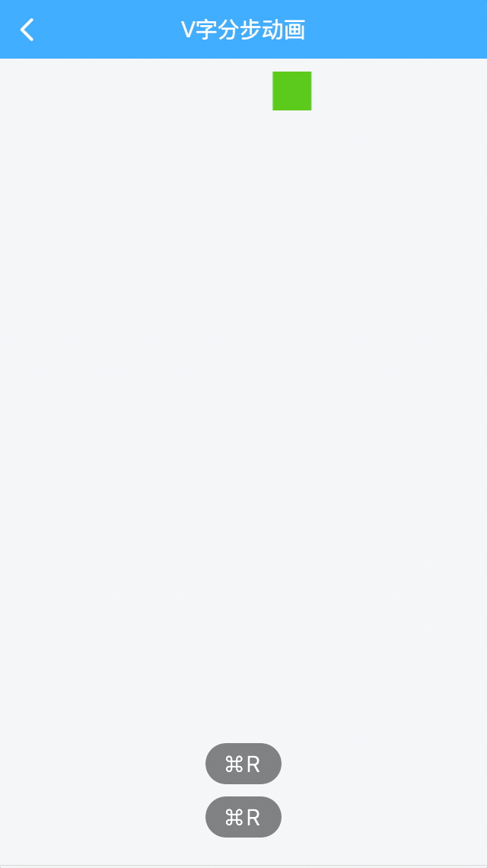This screenshot has height=868, width=487.
Task: Click the upper ⌘R pill button
Action: (243, 764)
